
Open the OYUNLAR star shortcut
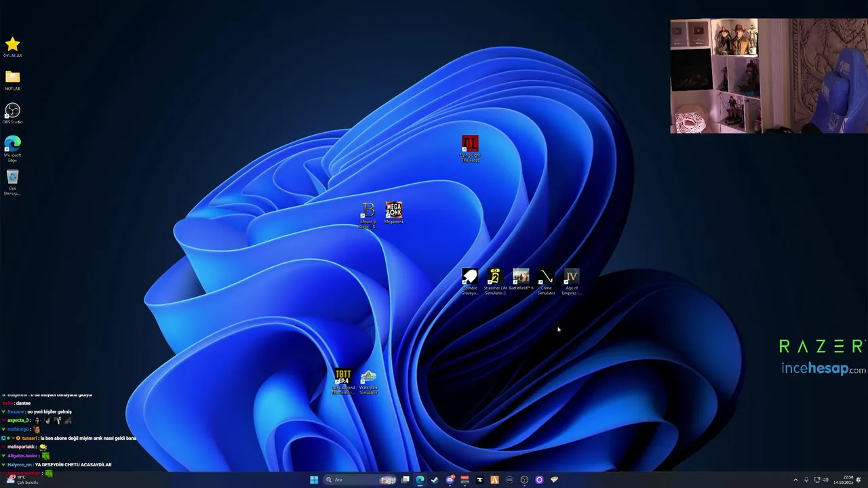tap(12, 47)
